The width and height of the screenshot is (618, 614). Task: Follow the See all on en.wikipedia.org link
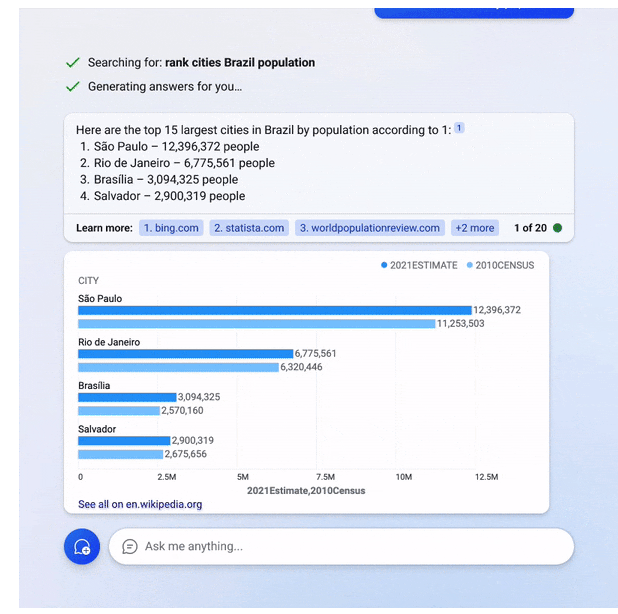pos(140,505)
